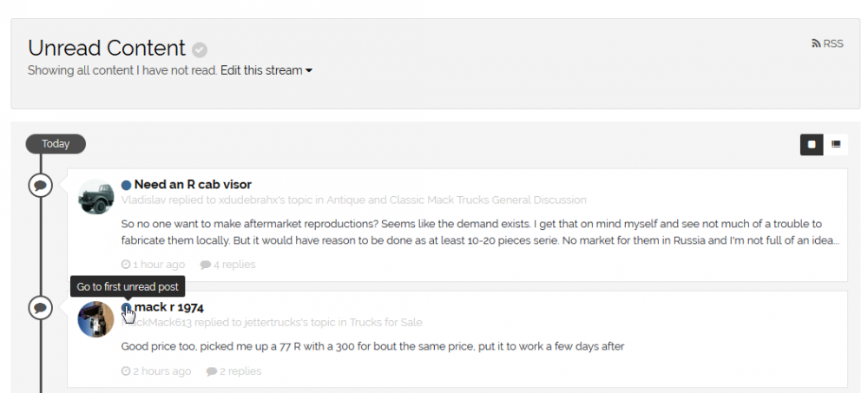The height and width of the screenshot is (393, 868).
Task: Mark stream as read checkmark icon
Action: point(200,49)
